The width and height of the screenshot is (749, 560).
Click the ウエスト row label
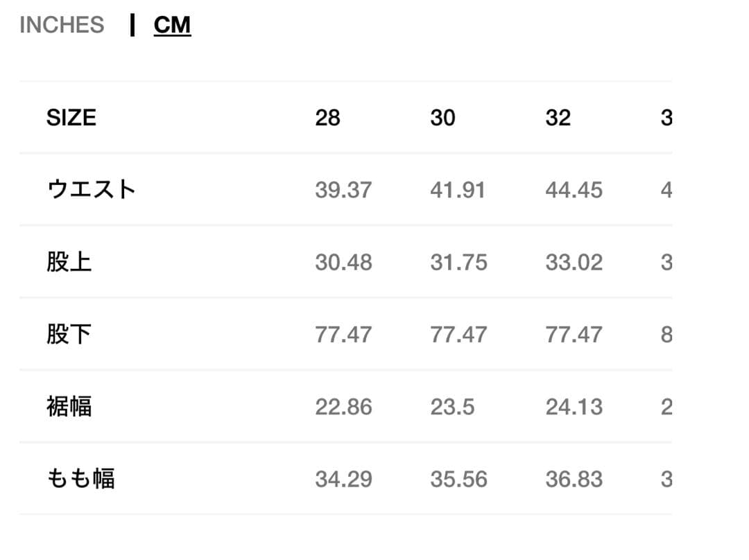(x=91, y=190)
